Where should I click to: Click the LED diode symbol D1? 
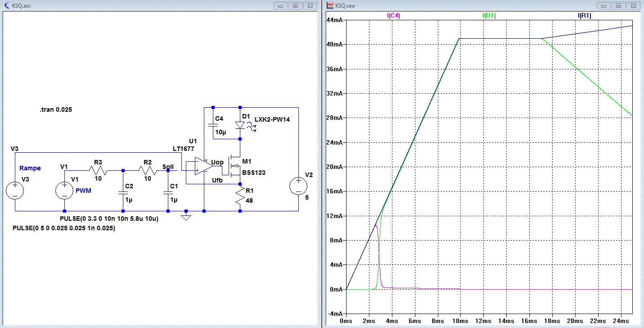(x=240, y=126)
